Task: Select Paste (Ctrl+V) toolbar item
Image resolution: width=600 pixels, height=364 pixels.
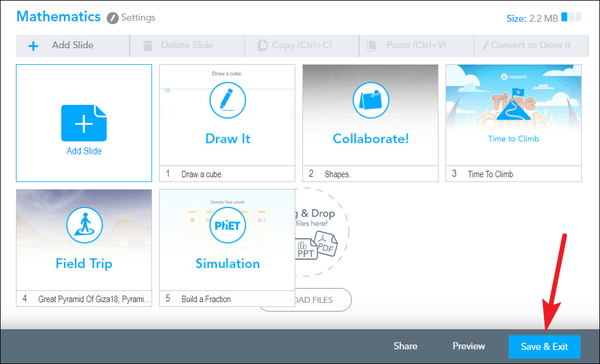Action: (416, 45)
